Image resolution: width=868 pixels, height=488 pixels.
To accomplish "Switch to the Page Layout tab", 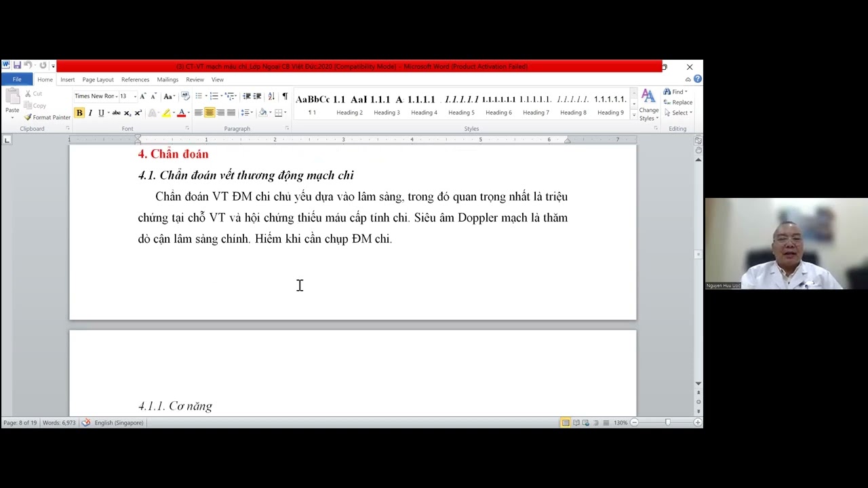I will 98,79.
